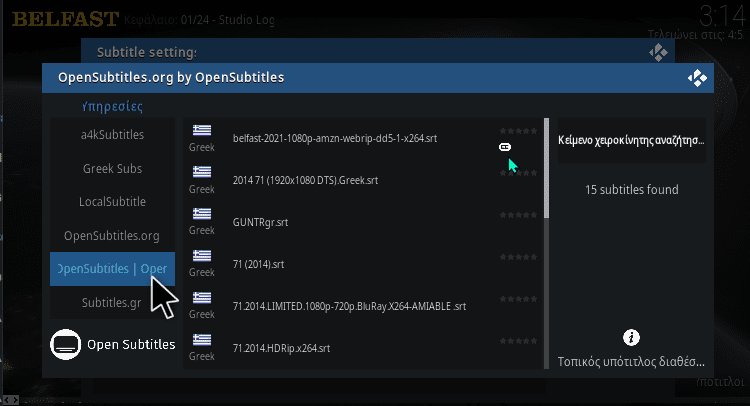Image resolution: width=750 pixels, height=406 pixels.
Task: Click the hearing impaired icon on the belfast subtitle
Action: (x=505, y=147)
